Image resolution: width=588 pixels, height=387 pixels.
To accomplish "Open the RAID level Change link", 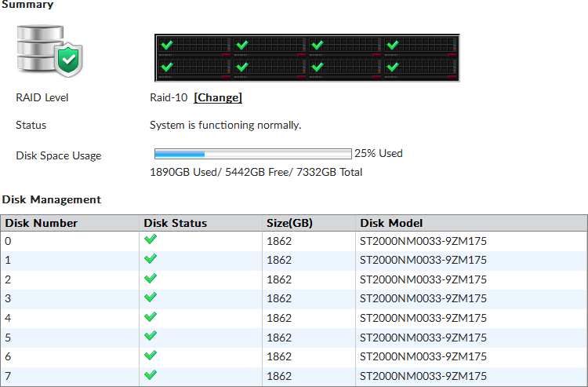I will pos(218,97).
